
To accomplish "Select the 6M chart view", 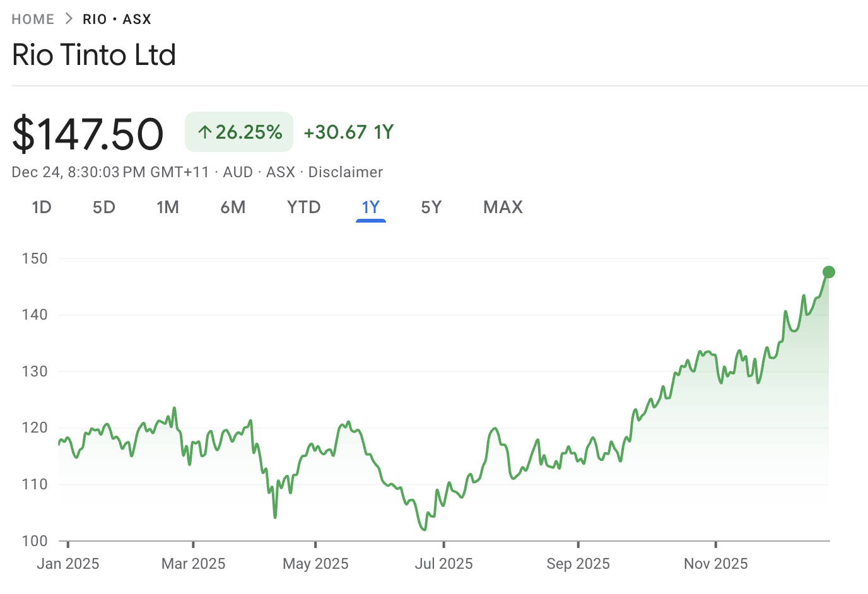I will coord(233,207).
